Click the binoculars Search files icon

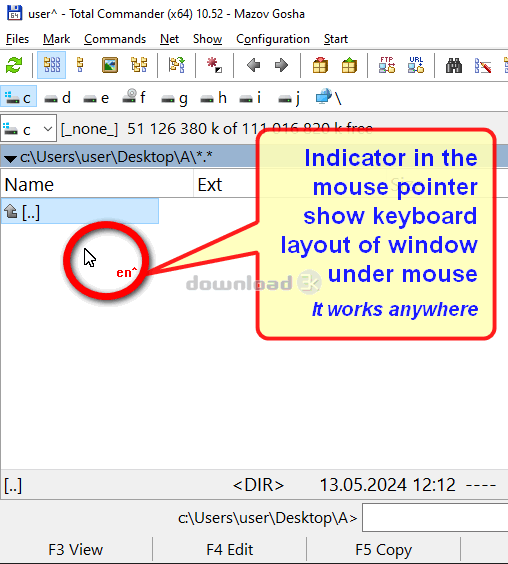tap(454, 65)
